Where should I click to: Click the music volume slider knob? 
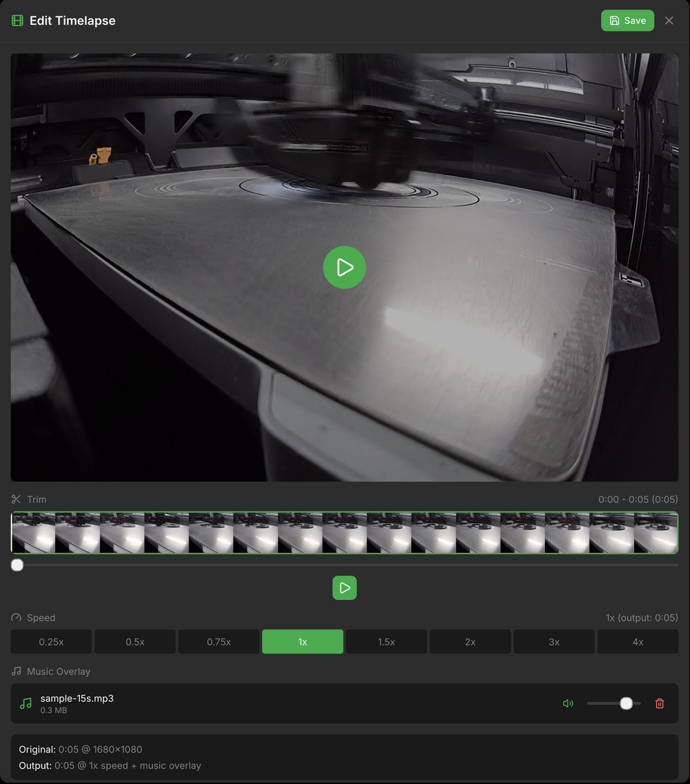coord(625,703)
